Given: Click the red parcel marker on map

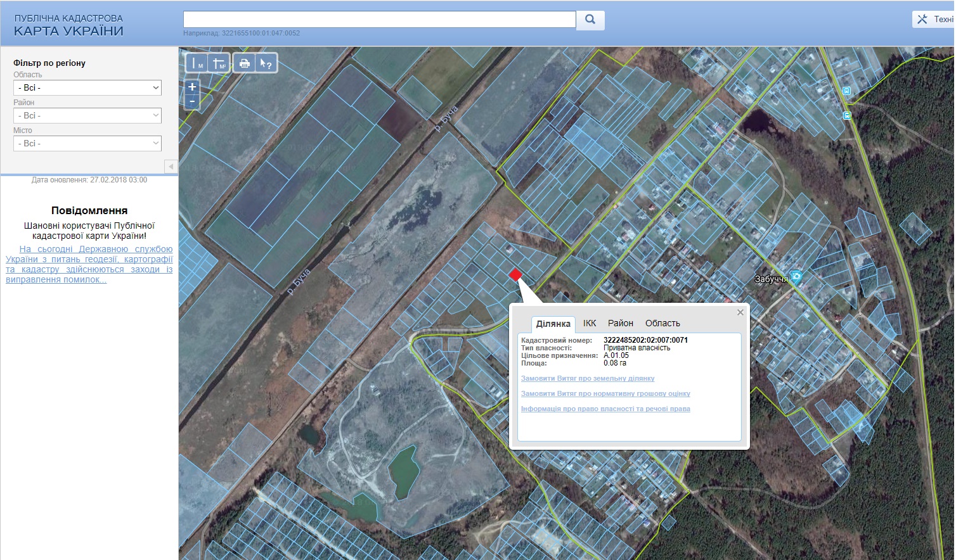Looking at the screenshot, I should (x=515, y=274).
